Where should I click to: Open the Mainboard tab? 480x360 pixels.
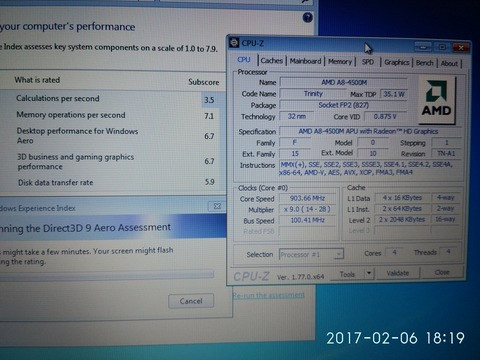[x=305, y=61]
